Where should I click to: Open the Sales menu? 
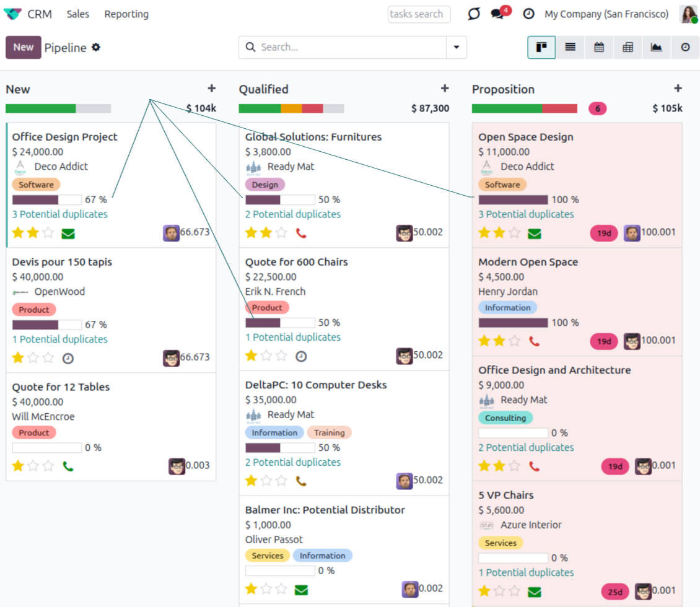click(78, 14)
